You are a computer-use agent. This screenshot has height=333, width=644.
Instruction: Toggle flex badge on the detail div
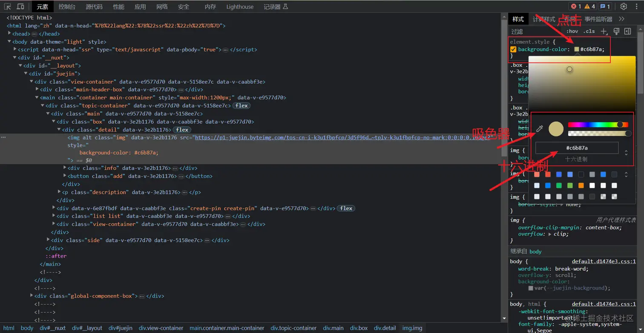click(182, 130)
